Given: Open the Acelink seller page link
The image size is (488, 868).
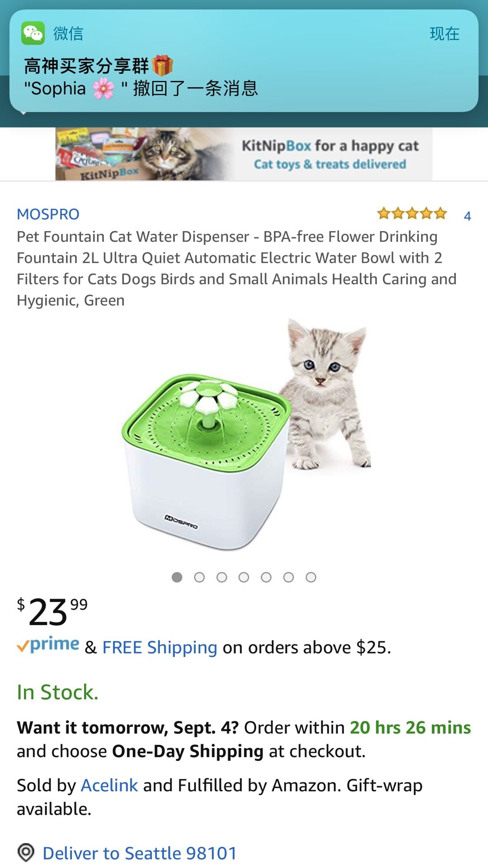Looking at the screenshot, I should coord(109,785).
